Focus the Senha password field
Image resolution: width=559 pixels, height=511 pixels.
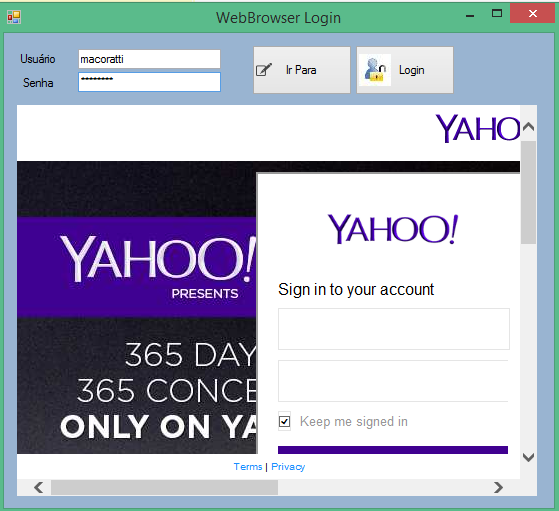pyautogui.click(x=149, y=82)
